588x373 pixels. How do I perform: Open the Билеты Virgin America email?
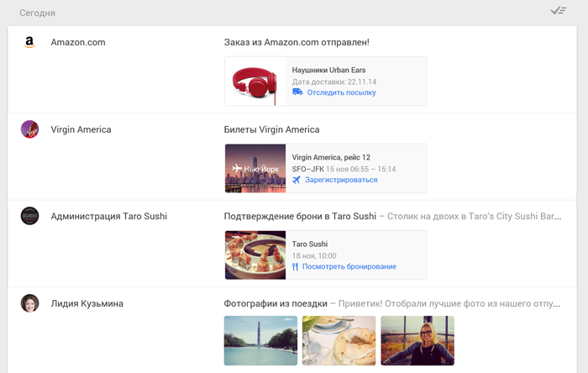271,129
